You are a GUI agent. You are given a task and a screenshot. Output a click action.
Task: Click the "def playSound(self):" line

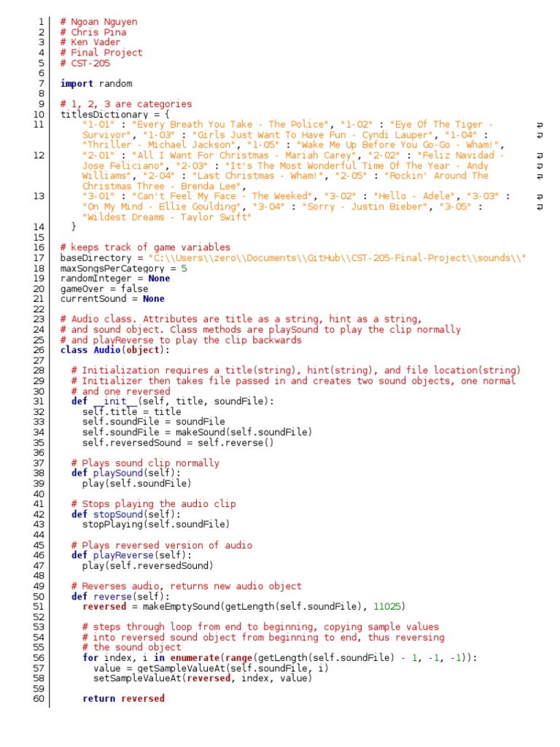click(x=126, y=473)
